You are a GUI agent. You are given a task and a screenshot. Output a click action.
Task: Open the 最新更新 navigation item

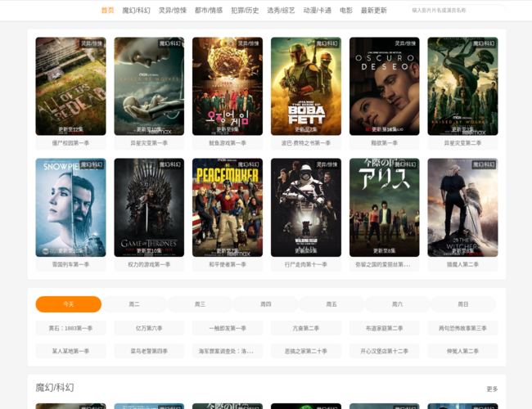pyautogui.click(x=373, y=11)
